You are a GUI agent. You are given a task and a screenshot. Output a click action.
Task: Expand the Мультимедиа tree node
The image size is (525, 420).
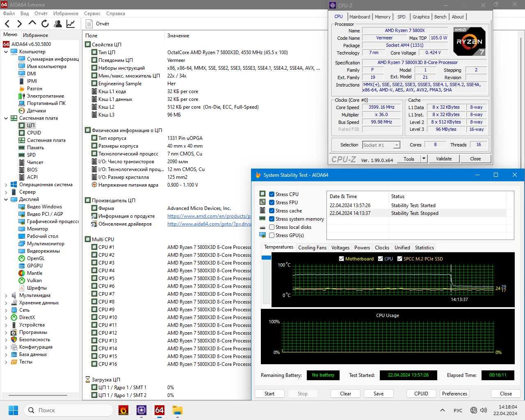(6, 295)
